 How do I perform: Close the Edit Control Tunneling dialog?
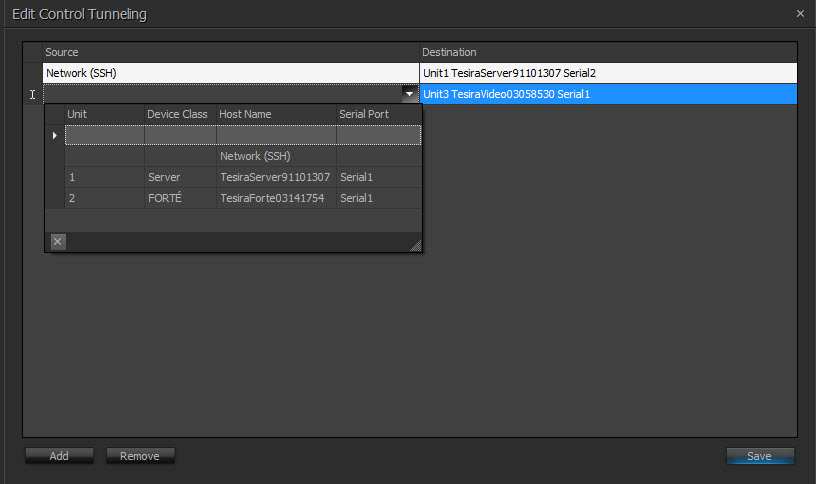click(x=800, y=14)
